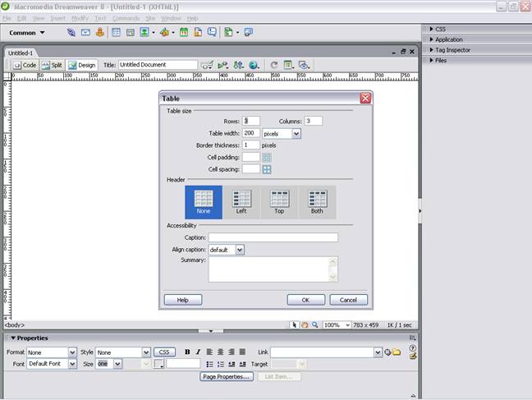Insert a Named Anchor
The width and height of the screenshot is (532, 400).
[100, 33]
